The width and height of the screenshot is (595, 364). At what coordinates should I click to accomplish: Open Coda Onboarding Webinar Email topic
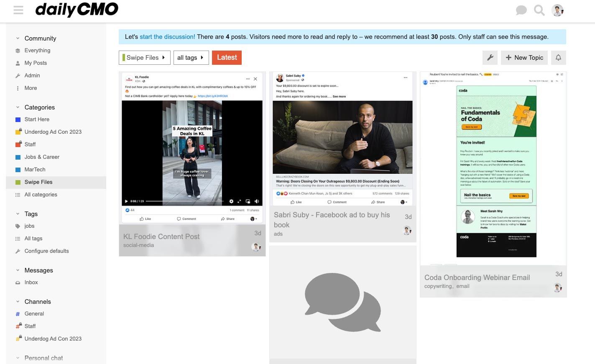(477, 277)
